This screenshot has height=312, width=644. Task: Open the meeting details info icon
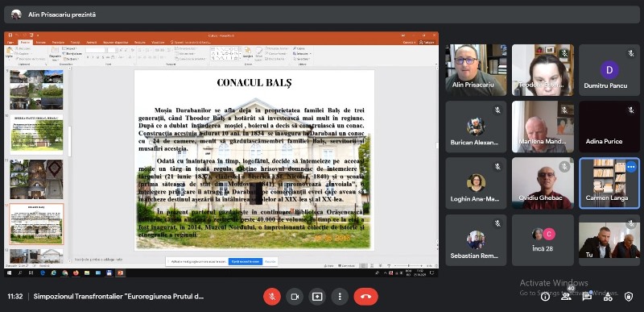click(545, 297)
